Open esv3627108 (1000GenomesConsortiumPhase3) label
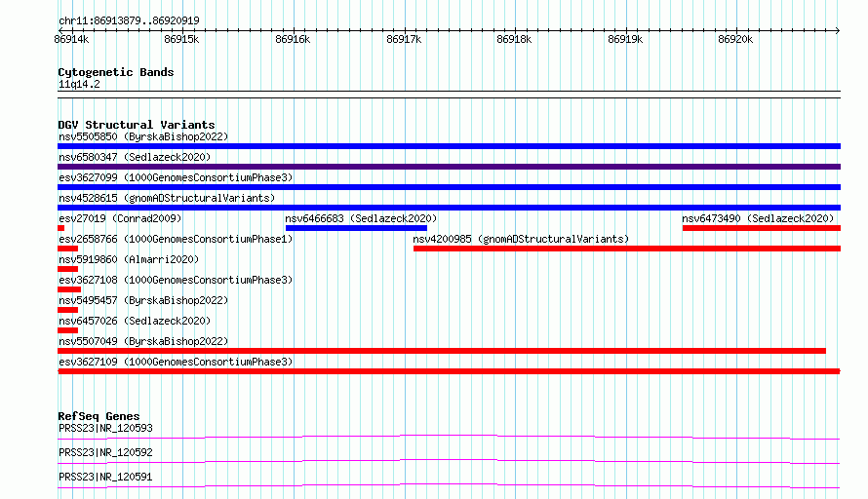This screenshot has height=499, width=868. [x=176, y=280]
